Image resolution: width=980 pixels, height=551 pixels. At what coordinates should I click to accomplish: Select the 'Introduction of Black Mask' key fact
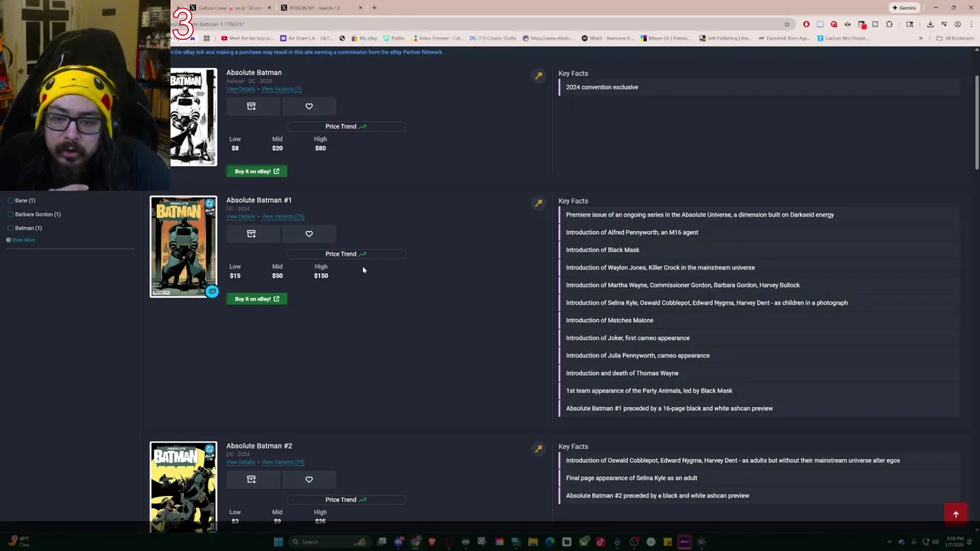(603, 250)
